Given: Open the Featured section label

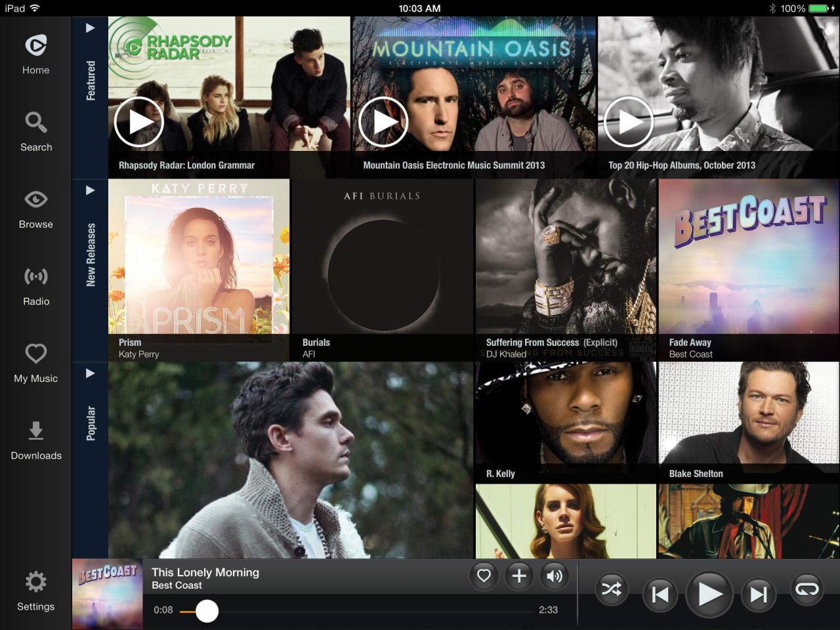Looking at the screenshot, I should pos(91,81).
